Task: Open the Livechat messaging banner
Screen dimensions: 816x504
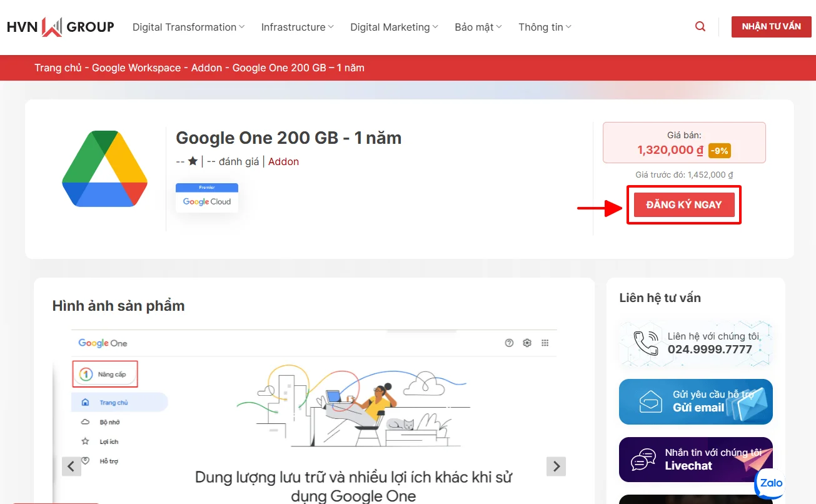Action: pos(695,460)
